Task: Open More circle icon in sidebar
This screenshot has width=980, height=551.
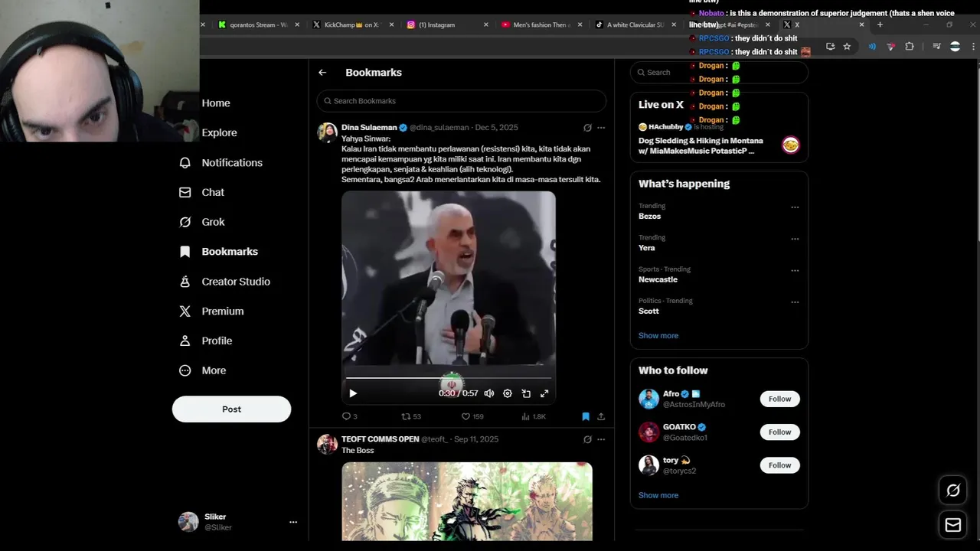Action: [x=185, y=370]
